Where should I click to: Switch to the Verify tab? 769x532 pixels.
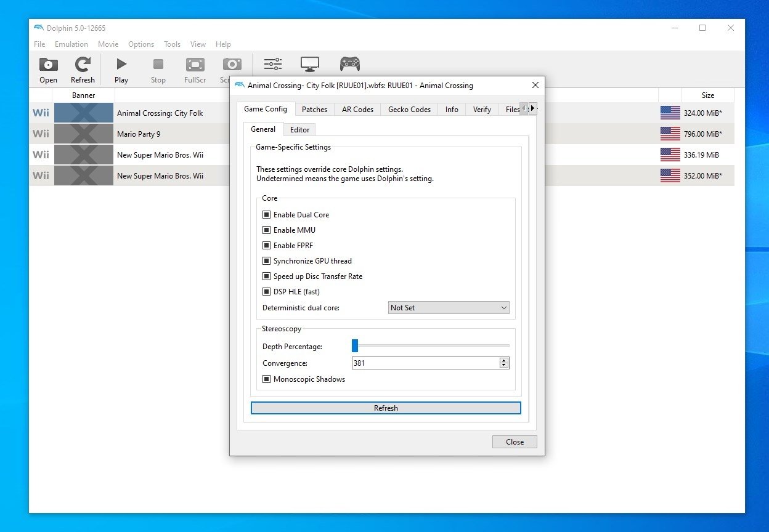(482, 109)
